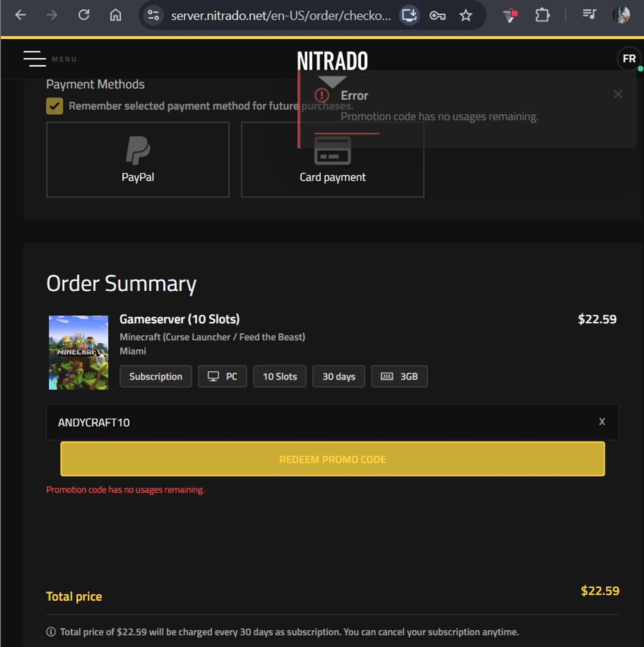Image resolution: width=644 pixels, height=647 pixels.
Task: Click the Gameserver price $22.59
Action: click(x=597, y=319)
